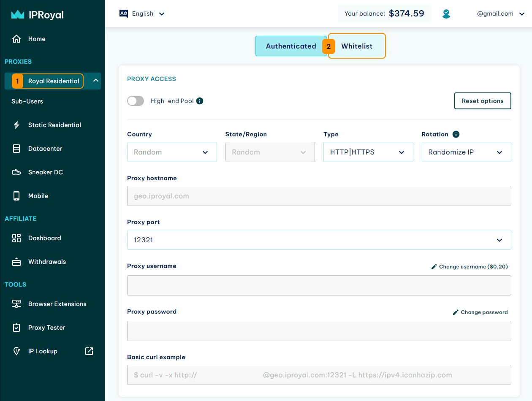Click the pencil icon next to Change username
This screenshot has height=401, width=532.
pos(434,267)
